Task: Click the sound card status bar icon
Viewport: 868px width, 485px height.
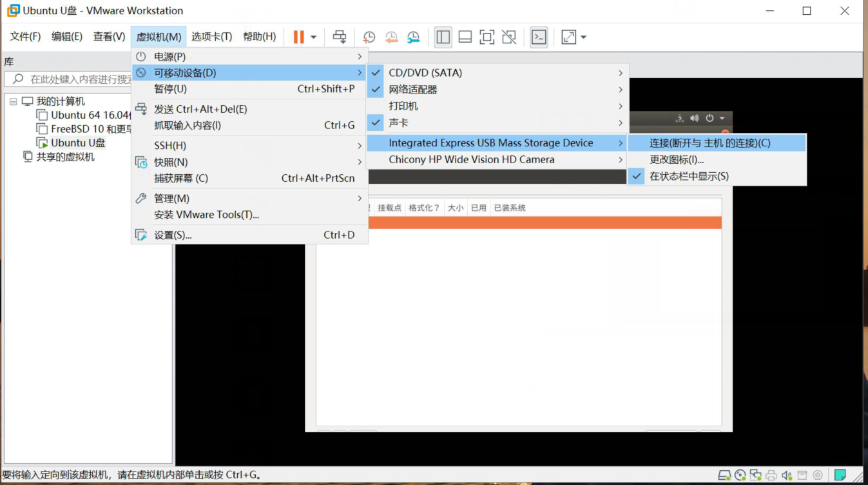Action: click(x=787, y=475)
